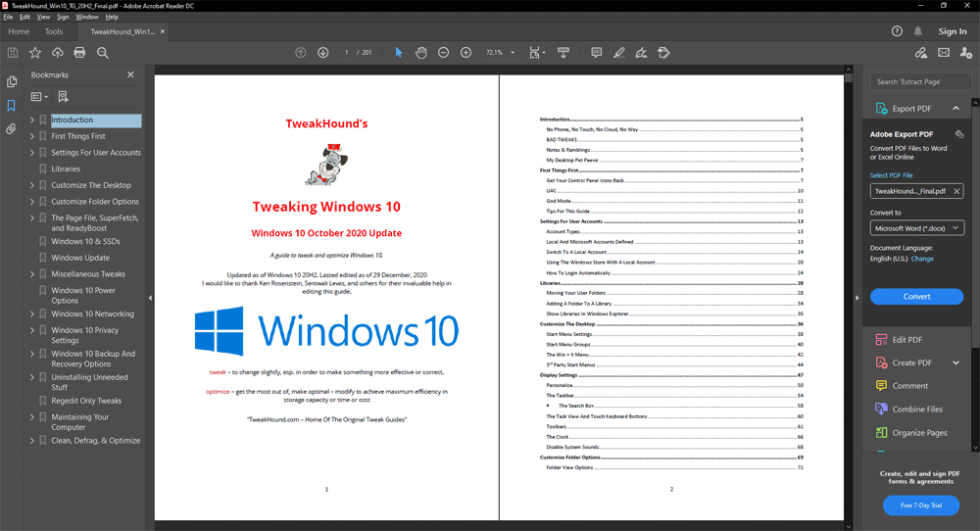
Task: Go to previous page arrow icon
Action: (x=301, y=53)
